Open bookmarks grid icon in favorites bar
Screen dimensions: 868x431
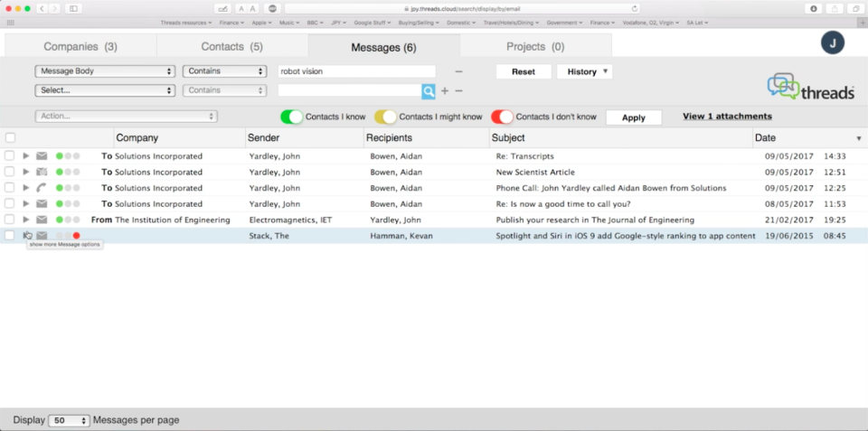pos(10,23)
